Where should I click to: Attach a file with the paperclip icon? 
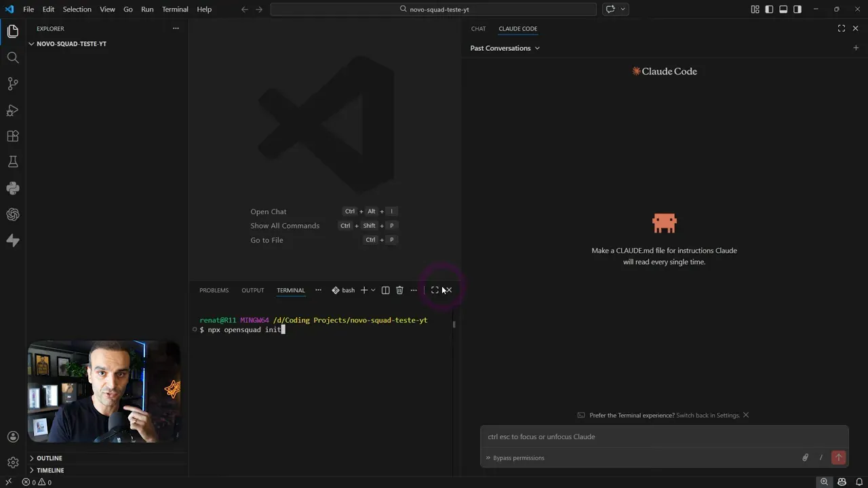[805, 457]
